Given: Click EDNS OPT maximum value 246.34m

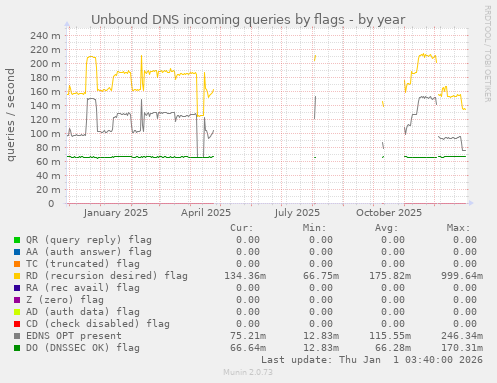Looking at the screenshot, I should [x=462, y=336].
